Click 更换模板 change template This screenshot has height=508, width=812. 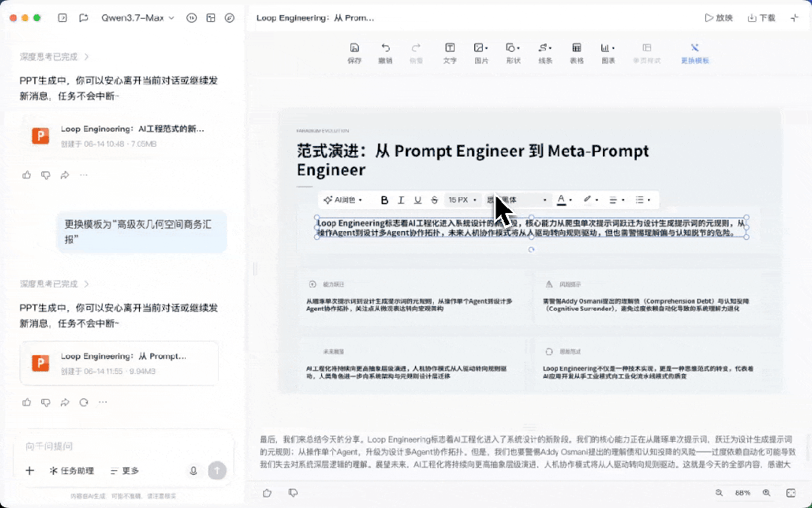[695, 53]
